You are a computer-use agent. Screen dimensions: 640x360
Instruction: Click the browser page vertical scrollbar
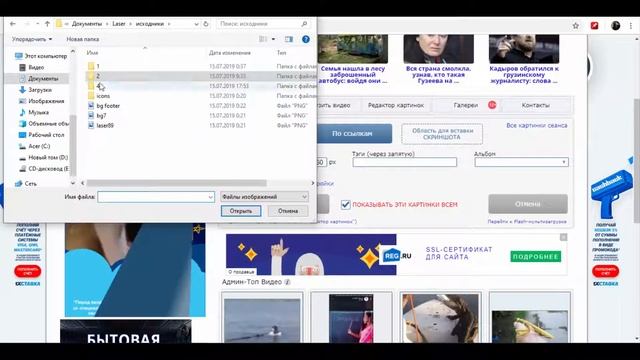[x=636, y=160]
